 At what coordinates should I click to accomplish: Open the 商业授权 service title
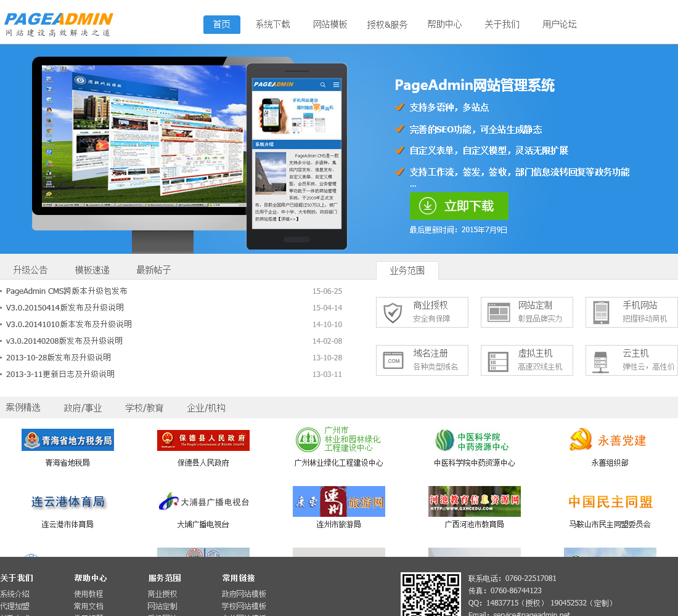[430, 305]
